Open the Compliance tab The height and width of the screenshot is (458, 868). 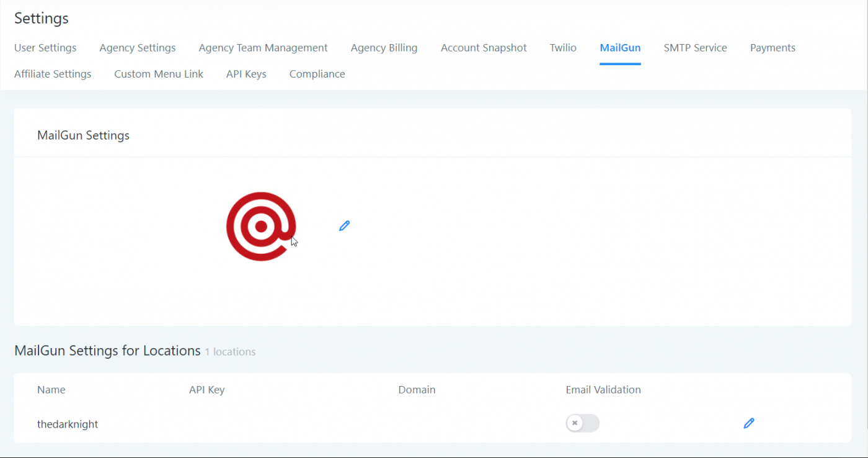tap(317, 74)
